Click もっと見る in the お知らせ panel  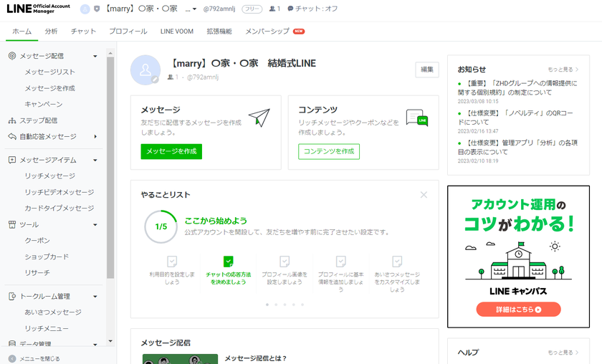click(x=563, y=70)
